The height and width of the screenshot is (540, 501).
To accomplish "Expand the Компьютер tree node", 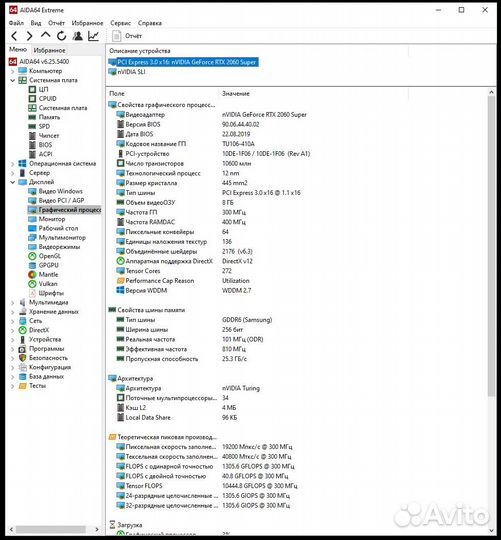I will click(x=13, y=71).
